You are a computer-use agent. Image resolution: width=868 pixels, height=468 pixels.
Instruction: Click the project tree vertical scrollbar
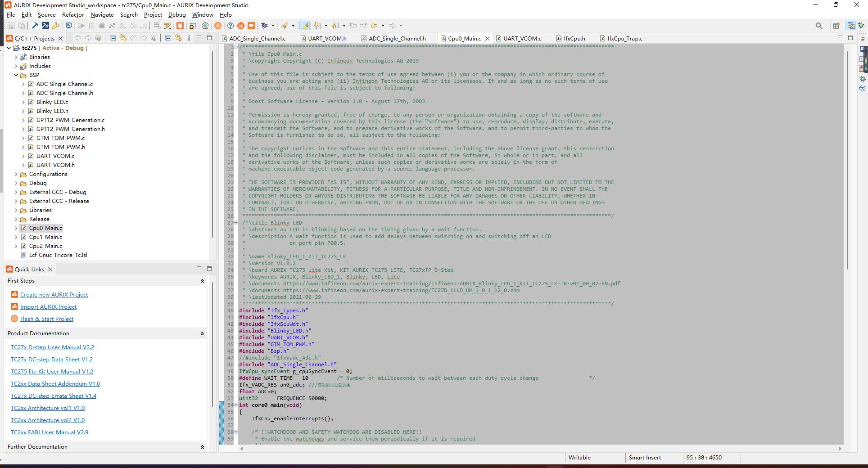(212, 144)
